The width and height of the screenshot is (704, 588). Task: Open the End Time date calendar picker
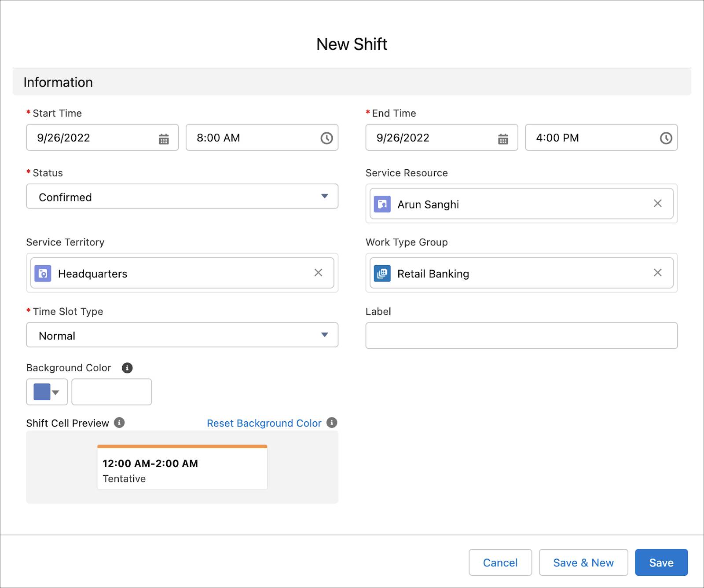[503, 138]
